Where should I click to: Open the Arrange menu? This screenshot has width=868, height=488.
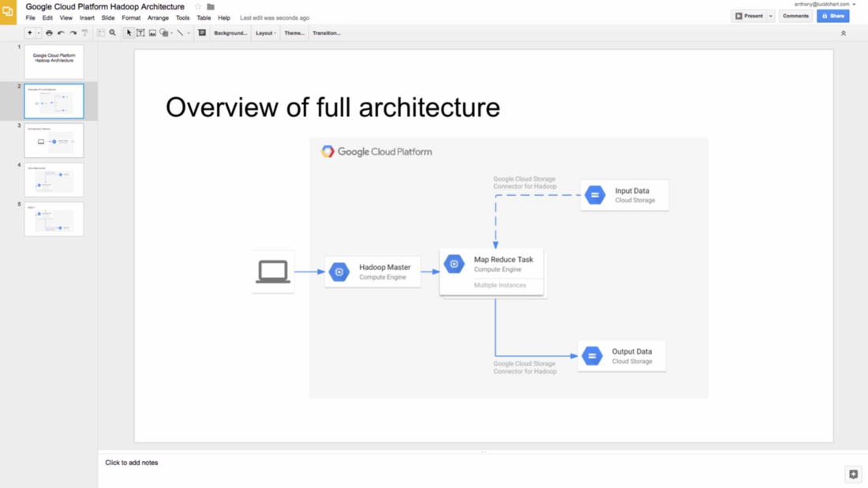[x=158, y=17]
